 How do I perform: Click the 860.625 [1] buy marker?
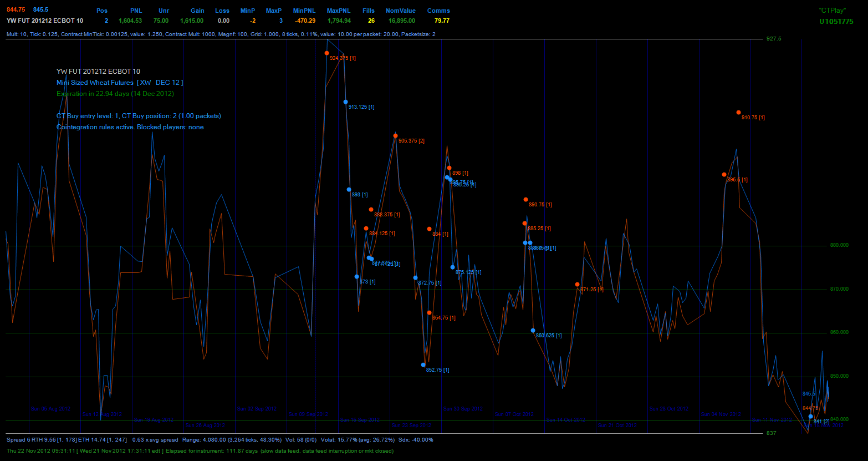coord(533,331)
